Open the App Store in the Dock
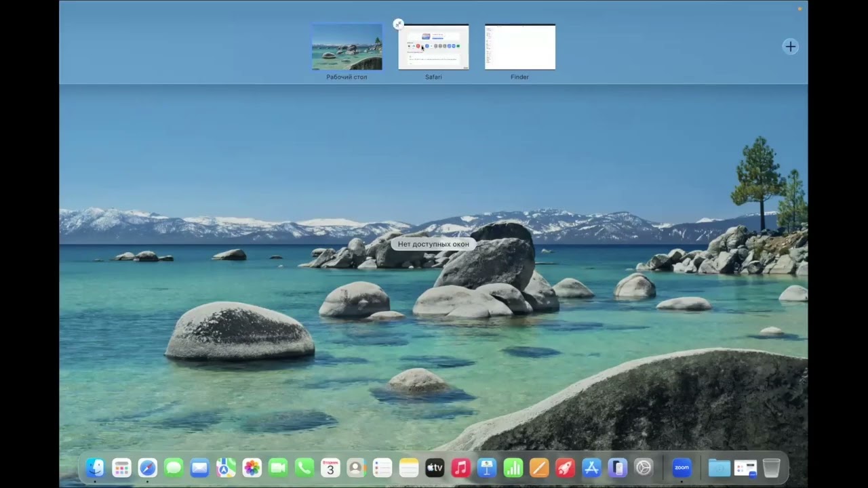868x488 pixels. [x=591, y=468]
